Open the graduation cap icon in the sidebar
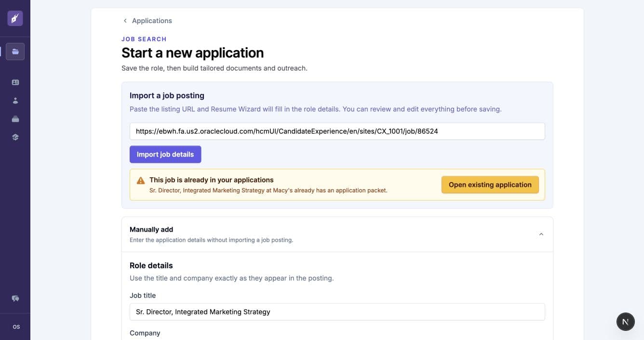 point(15,137)
